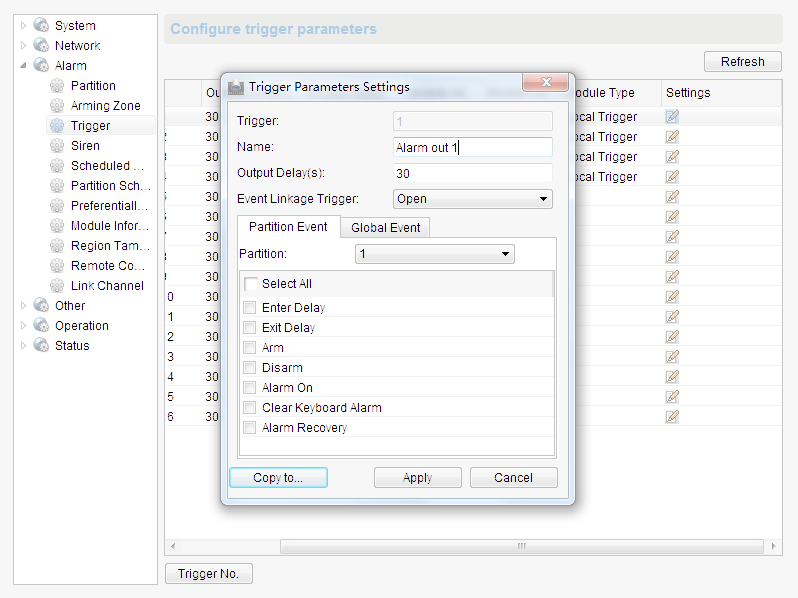The width and height of the screenshot is (798, 598).
Task: Click the gear icon beside Operation
Action: [41, 325]
